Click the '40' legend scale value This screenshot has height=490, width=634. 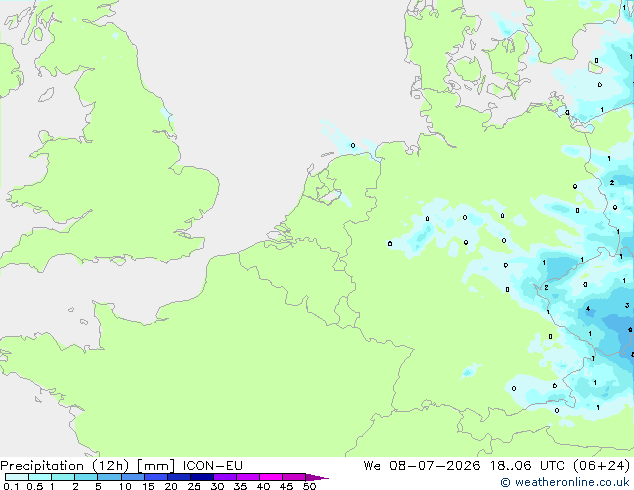click(263, 486)
